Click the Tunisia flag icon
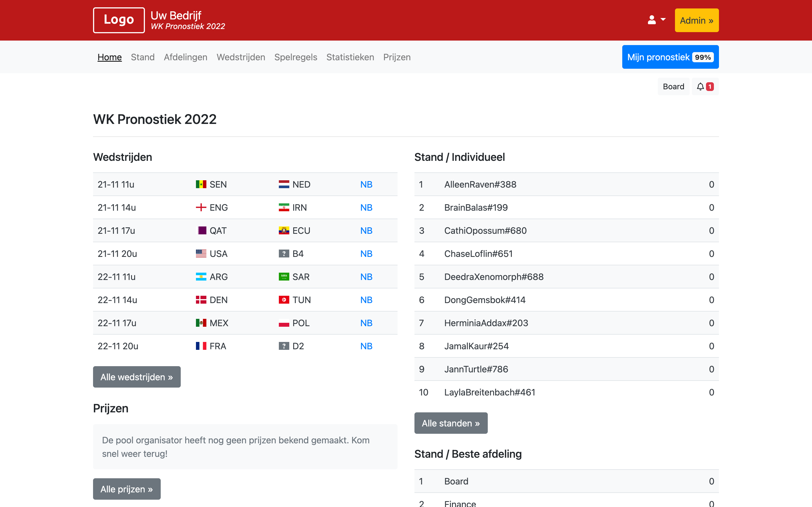Screen dimensions: 812x507 pos(284,300)
